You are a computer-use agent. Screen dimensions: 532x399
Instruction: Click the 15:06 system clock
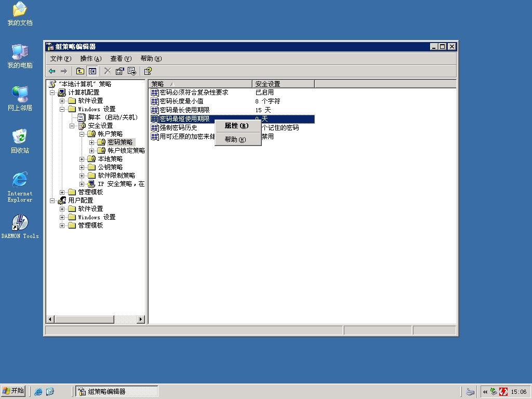pyautogui.click(x=519, y=392)
